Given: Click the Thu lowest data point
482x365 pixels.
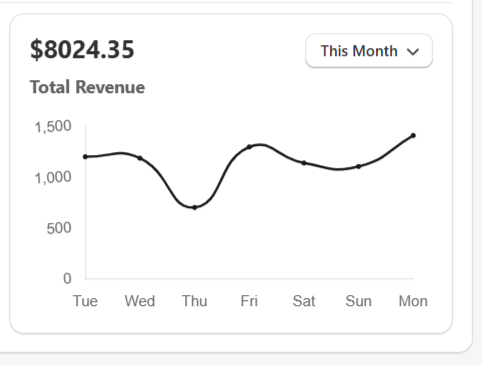Looking at the screenshot, I should click(195, 207).
